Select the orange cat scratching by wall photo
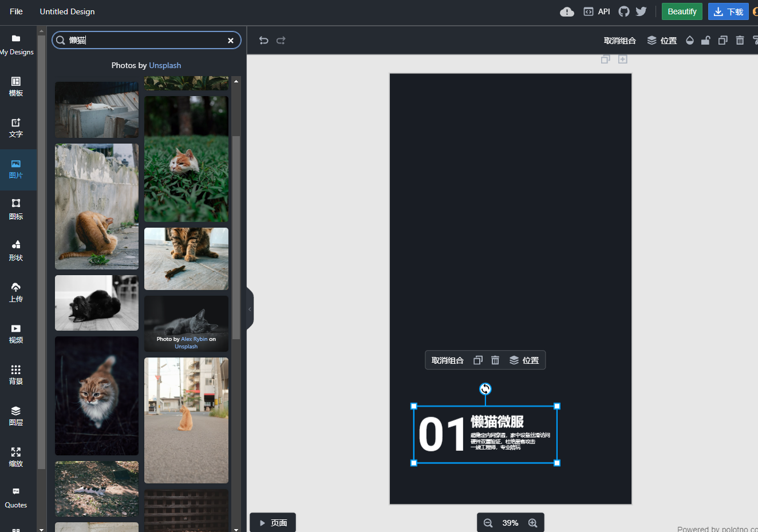The image size is (758, 532). pyautogui.click(x=97, y=207)
